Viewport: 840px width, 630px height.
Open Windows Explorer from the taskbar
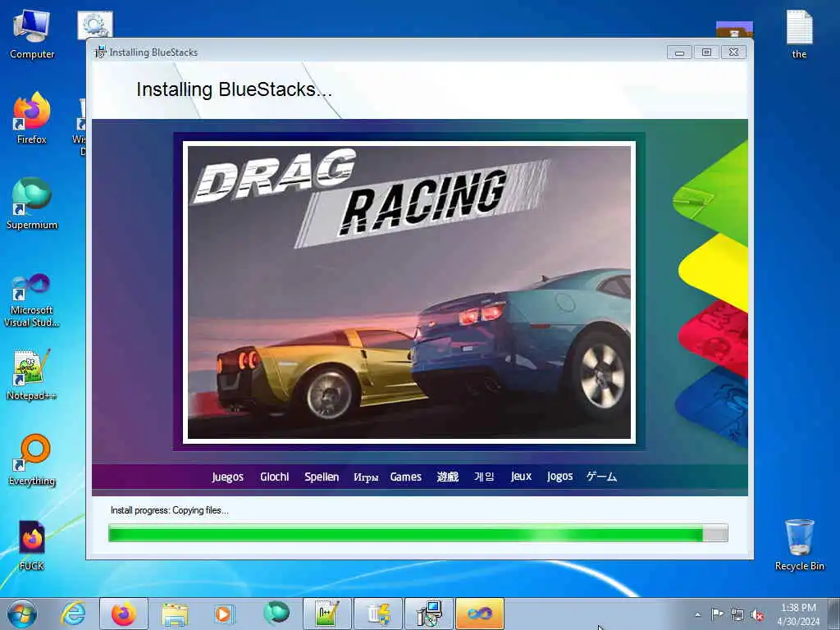pyautogui.click(x=175, y=614)
